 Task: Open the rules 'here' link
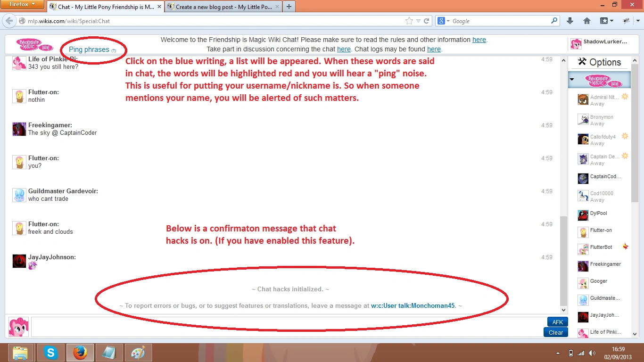click(x=479, y=40)
